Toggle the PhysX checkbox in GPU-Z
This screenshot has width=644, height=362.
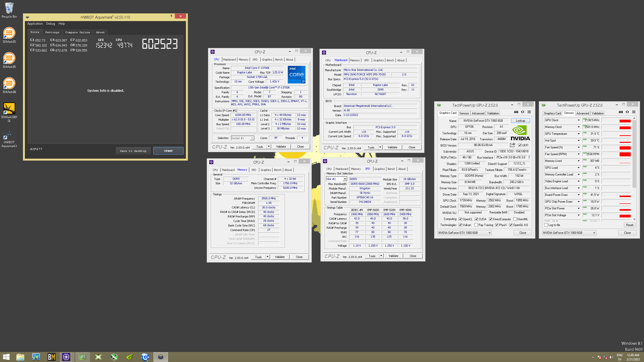[x=497, y=225]
